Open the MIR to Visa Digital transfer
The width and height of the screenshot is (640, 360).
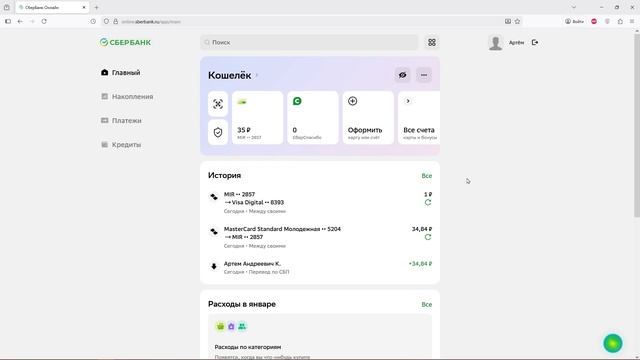(320, 203)
